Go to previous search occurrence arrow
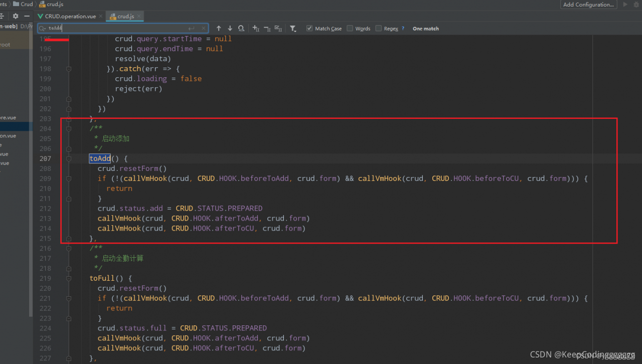 click(219, 29)
